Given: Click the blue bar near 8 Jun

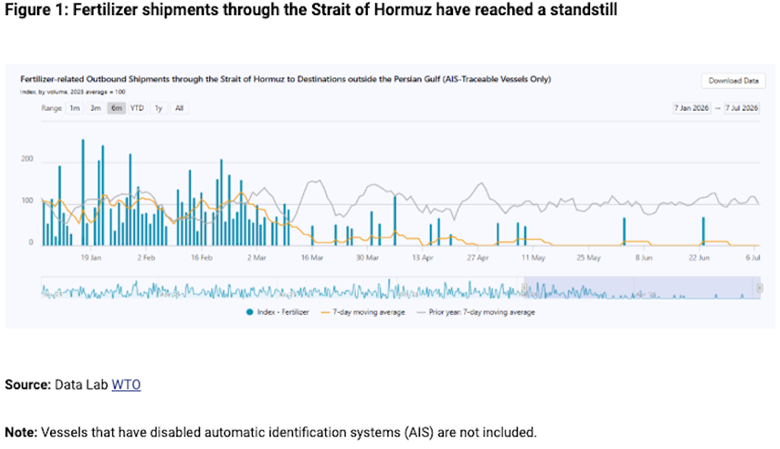Looking at the screenshot, I should point(624,232).
